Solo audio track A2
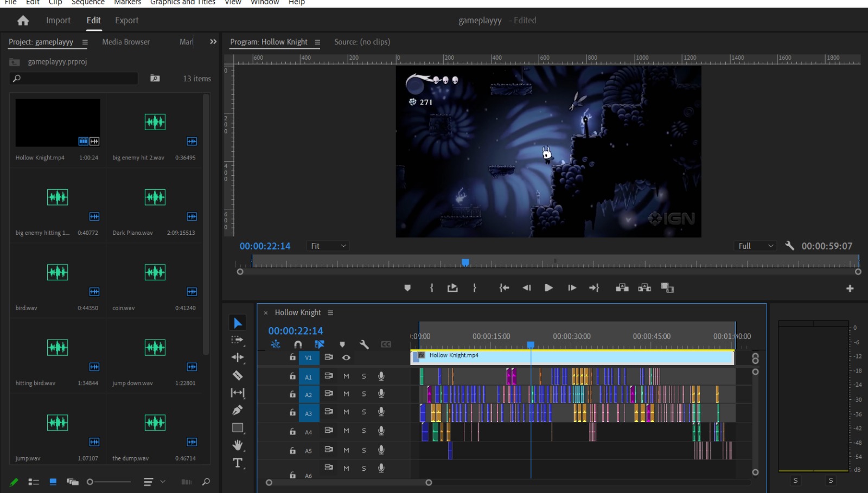868x493 pixels. click(364, 394)
